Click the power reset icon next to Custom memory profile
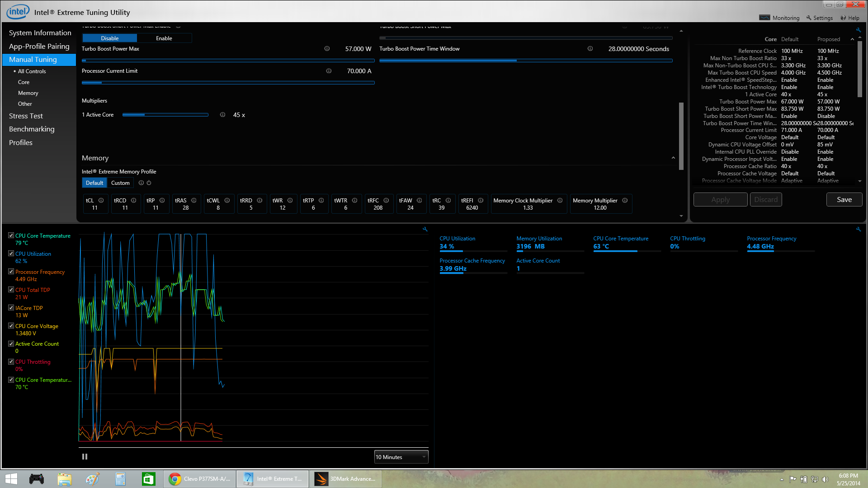Viewport: 868px width, 488px height. point(149,183)
